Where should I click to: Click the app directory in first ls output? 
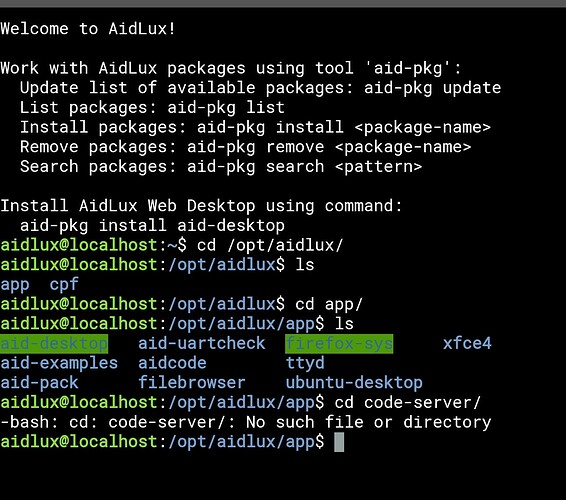pyautogui.click(x=15, y=285)
